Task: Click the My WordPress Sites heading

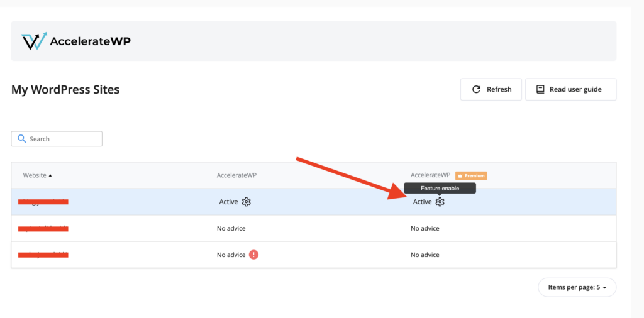Action: tap(65, 89)
